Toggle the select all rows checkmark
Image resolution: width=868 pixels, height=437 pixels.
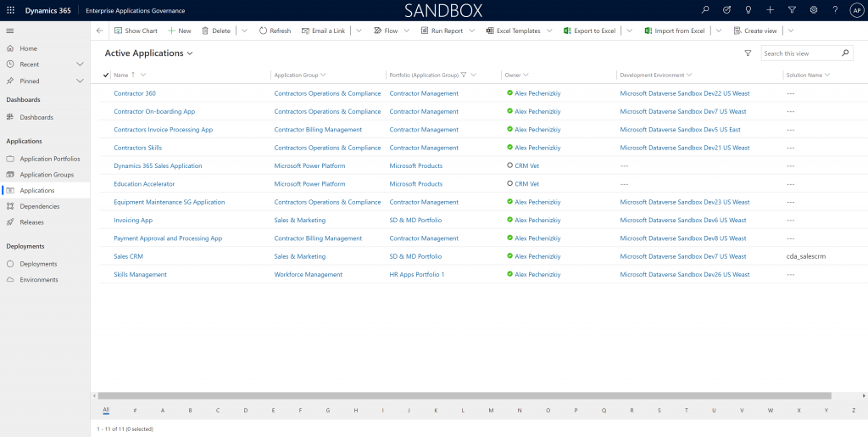click(x=106, y=75)
